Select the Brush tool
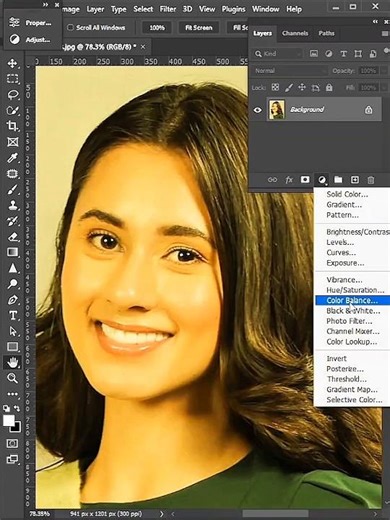 (13, 189)
